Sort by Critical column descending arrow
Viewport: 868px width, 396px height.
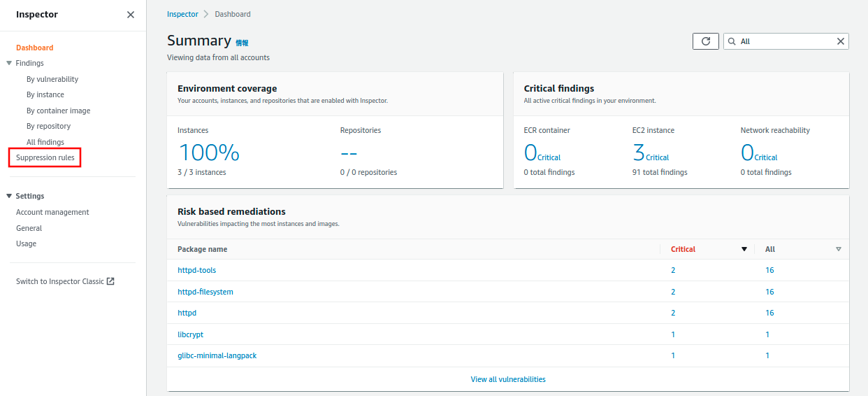pos(744,249)
